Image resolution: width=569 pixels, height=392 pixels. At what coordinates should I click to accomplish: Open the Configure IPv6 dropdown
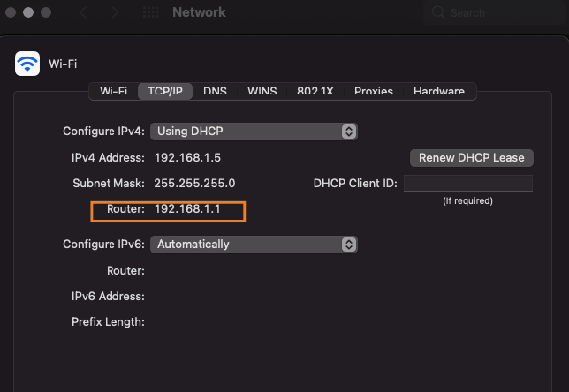pos(254,244)
